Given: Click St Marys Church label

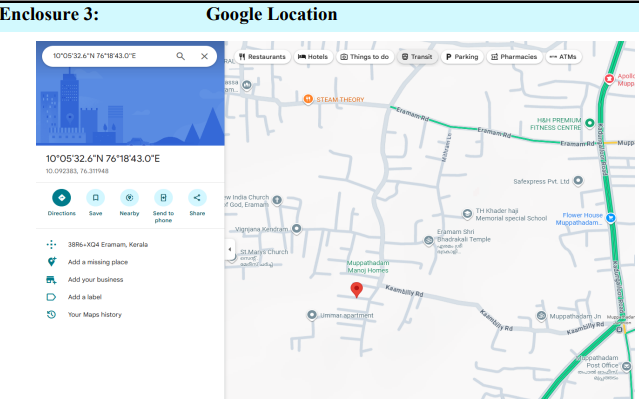Looking at the screenshot, I should 264,252.
